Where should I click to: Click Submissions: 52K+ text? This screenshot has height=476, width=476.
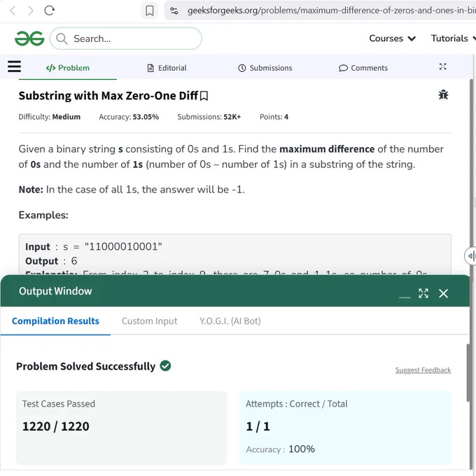209,117
